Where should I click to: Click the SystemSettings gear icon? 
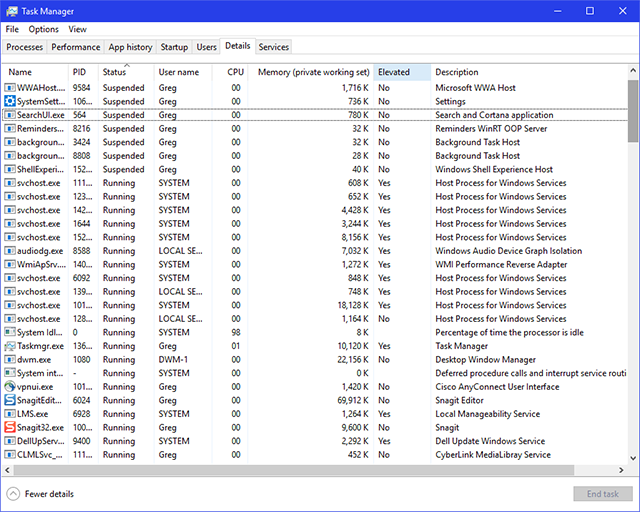[10, 101]
